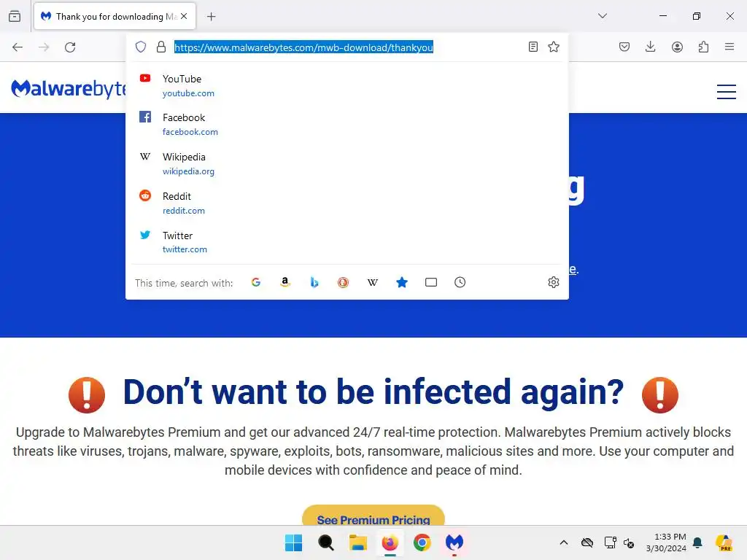Open Firefox View tab list icon

[x=15, y=16]
